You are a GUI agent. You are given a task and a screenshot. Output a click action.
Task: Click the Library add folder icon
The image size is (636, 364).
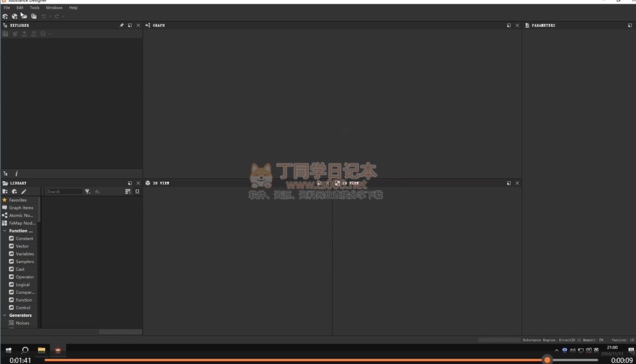pyautogui.click(x=5, y=191)
